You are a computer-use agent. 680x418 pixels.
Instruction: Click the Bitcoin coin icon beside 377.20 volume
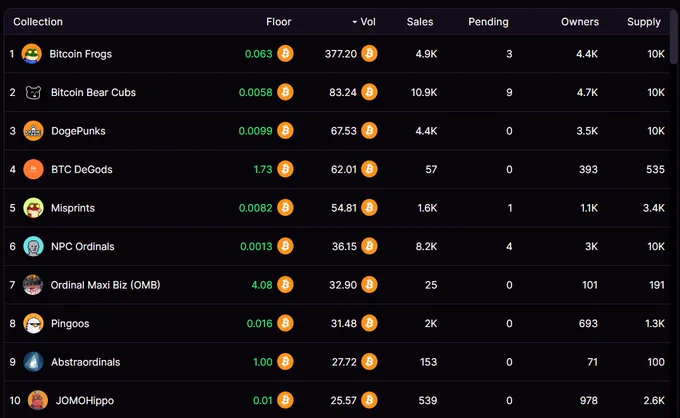click(369, 54)
